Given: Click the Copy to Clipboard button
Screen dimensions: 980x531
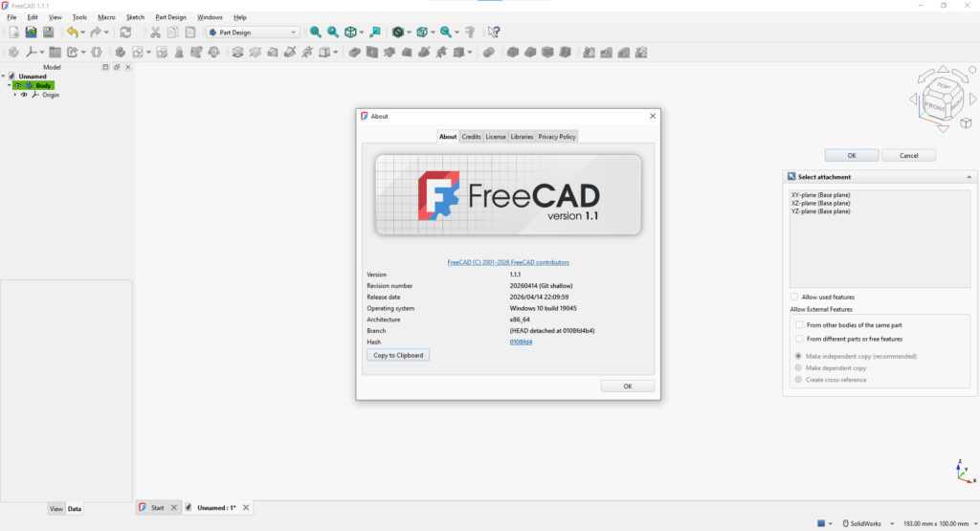Looking at the screenshot, I should click(x=398, y=356).
